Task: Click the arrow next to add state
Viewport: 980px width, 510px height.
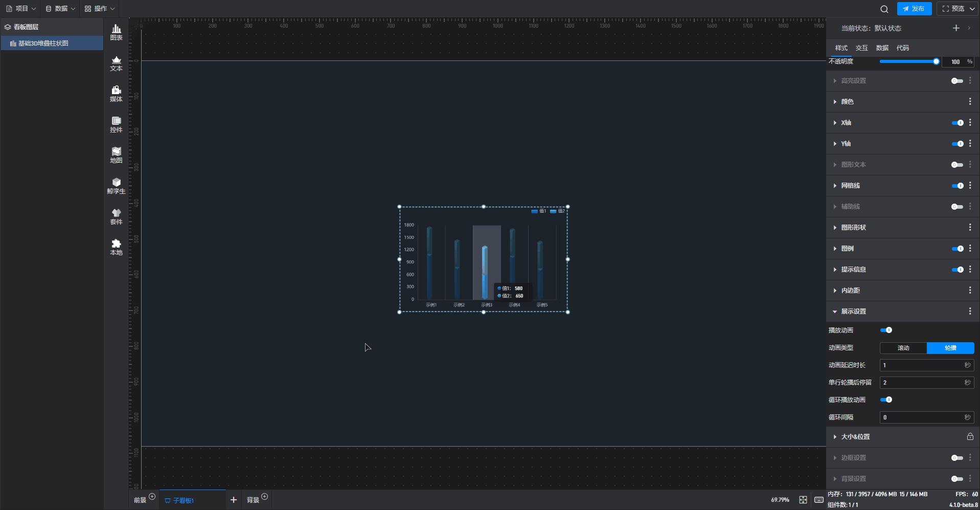Action: [x=969, y=28]
